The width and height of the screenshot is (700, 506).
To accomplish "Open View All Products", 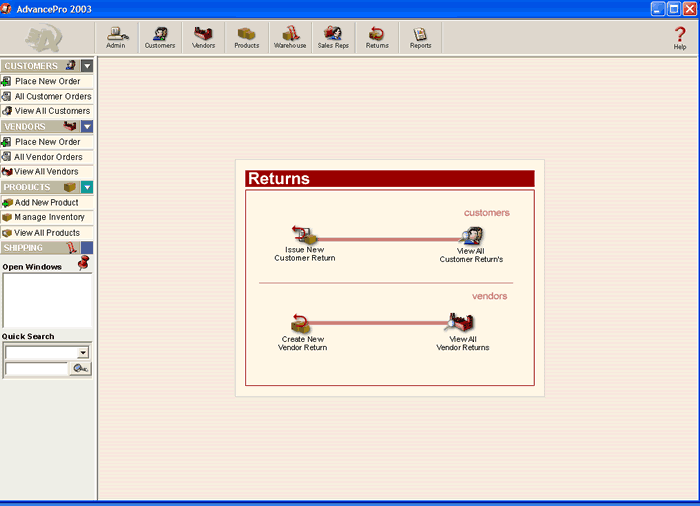I will 47,233.
